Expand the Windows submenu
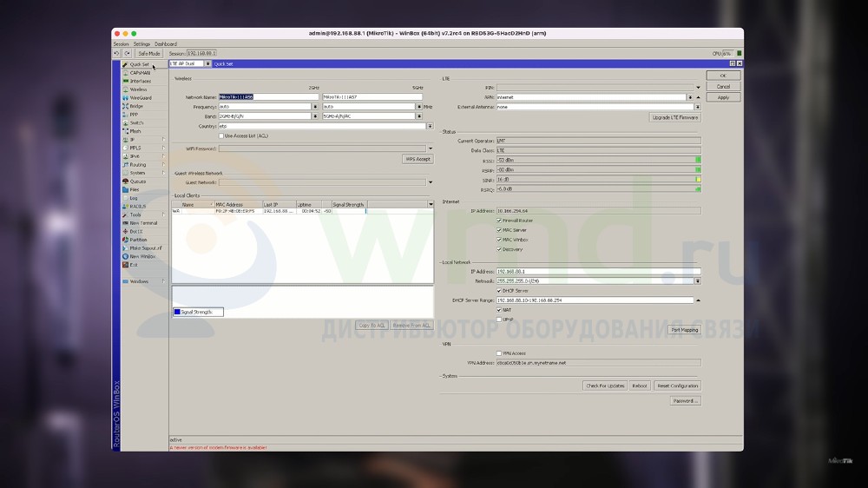Viewport: 868px width, 488px height. point(163,281)
